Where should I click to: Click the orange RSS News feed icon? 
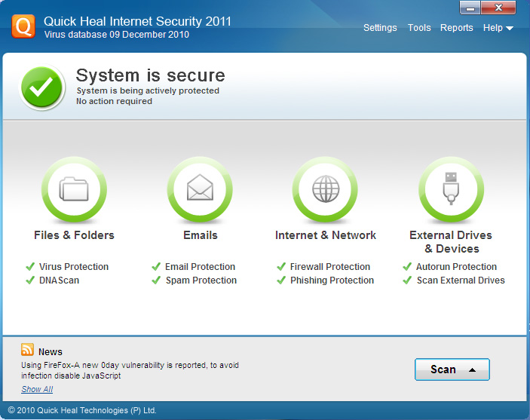click(x=27, y=350)
